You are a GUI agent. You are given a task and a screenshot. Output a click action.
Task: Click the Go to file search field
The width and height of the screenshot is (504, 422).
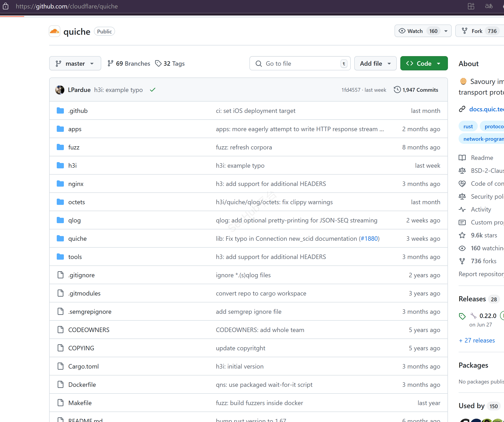click(x=300, y=63)
